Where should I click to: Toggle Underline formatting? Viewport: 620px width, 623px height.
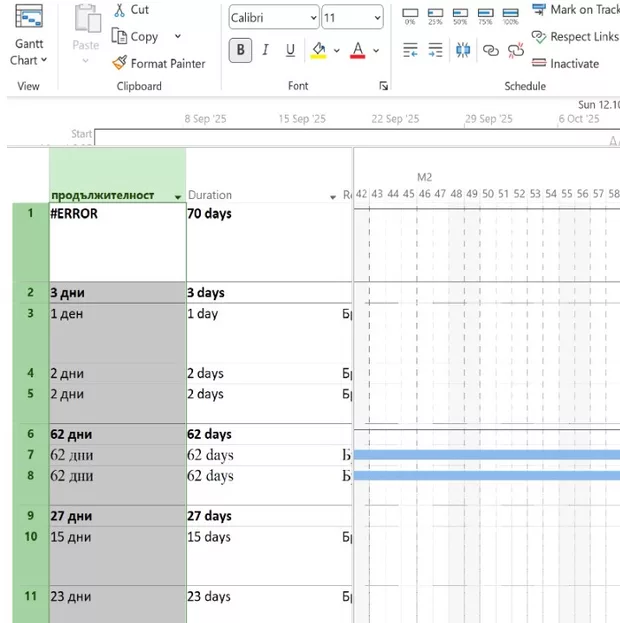290,50
